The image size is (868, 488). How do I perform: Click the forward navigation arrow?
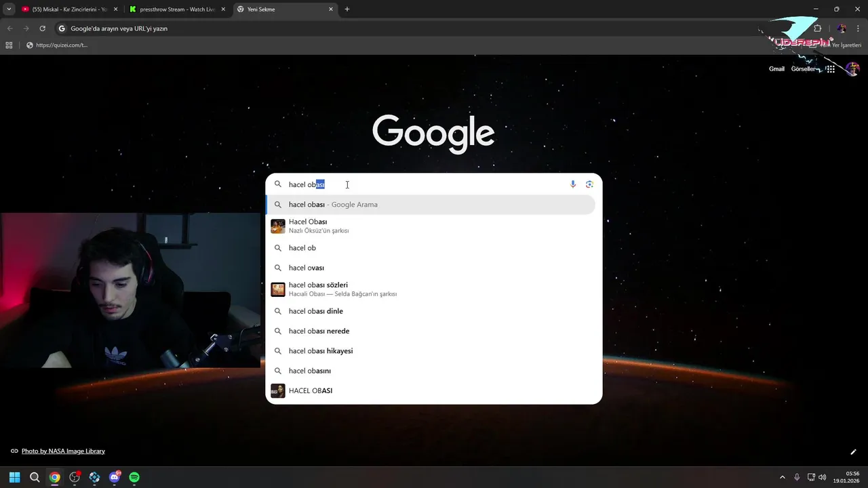coord(26,28)
